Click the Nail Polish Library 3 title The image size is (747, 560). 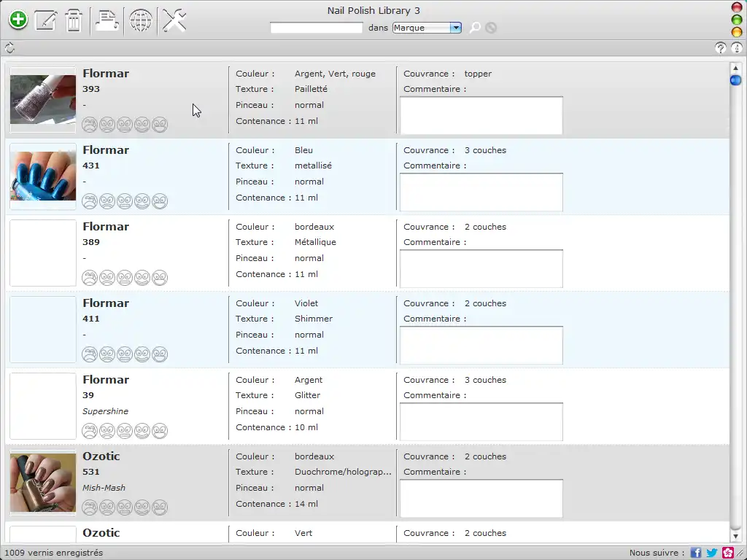pyautogui.click(x=373, y=10)
